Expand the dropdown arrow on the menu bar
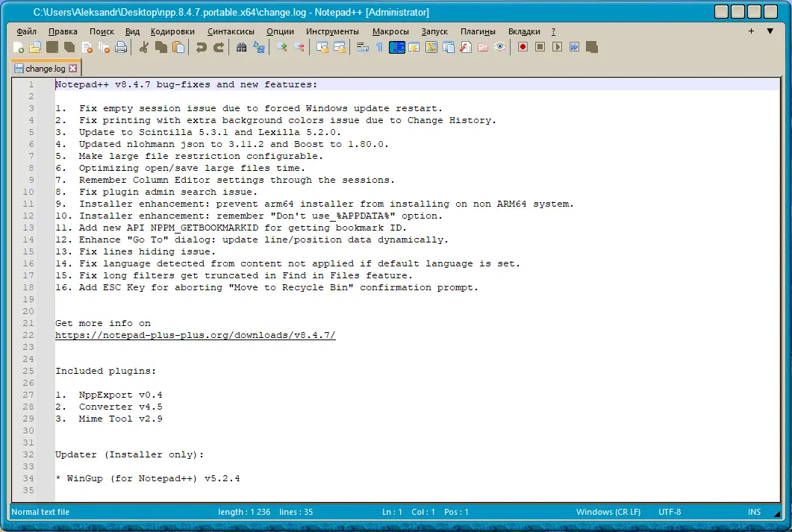Viewport: 792px width, 532px height. 770,31
